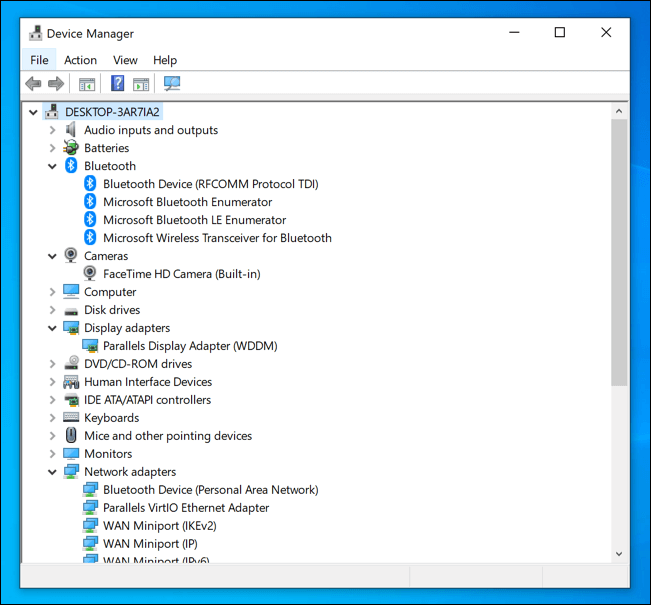Close the Device Manager window
Screen dimensions: 651x605
click(606, 32)
